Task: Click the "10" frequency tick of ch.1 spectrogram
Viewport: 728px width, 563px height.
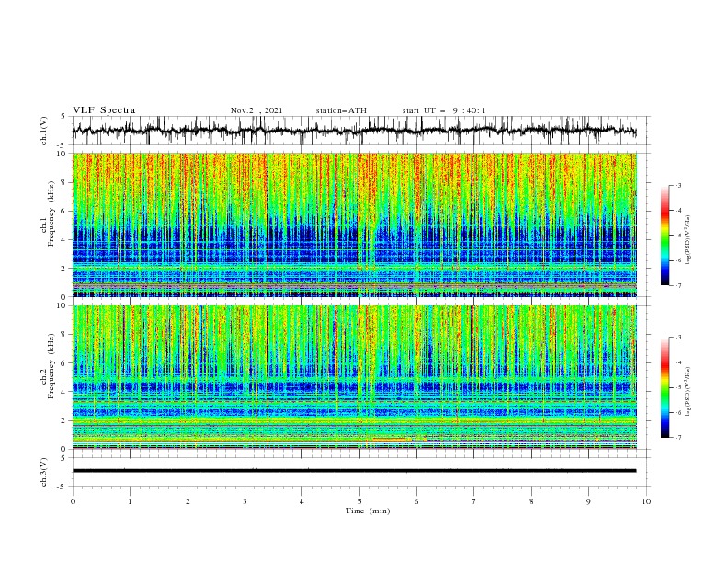Action: tap(62, 154)
